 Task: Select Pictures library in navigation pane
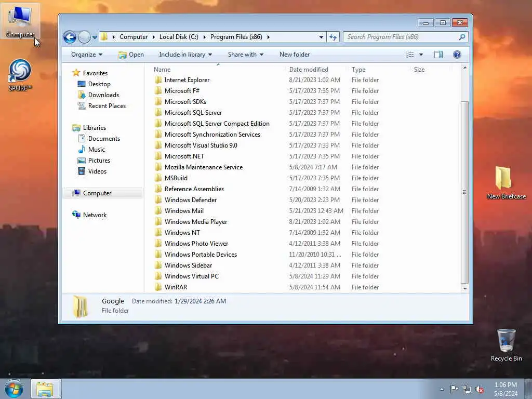pos(94,161)
